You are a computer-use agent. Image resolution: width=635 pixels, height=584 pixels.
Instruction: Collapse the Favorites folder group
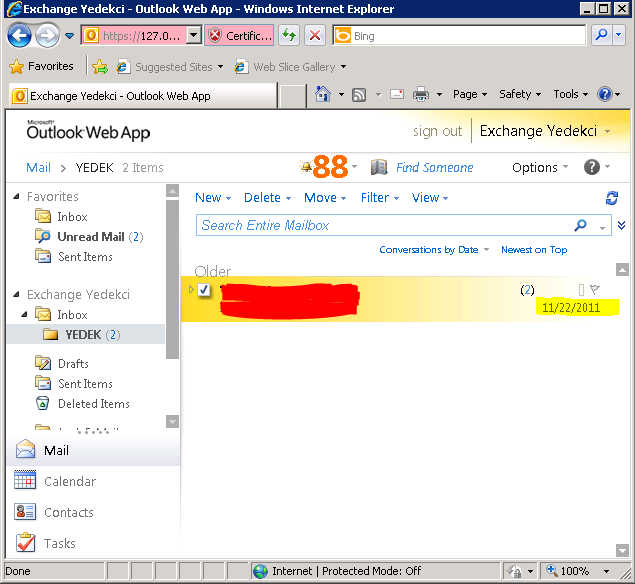tap(16, 196)
